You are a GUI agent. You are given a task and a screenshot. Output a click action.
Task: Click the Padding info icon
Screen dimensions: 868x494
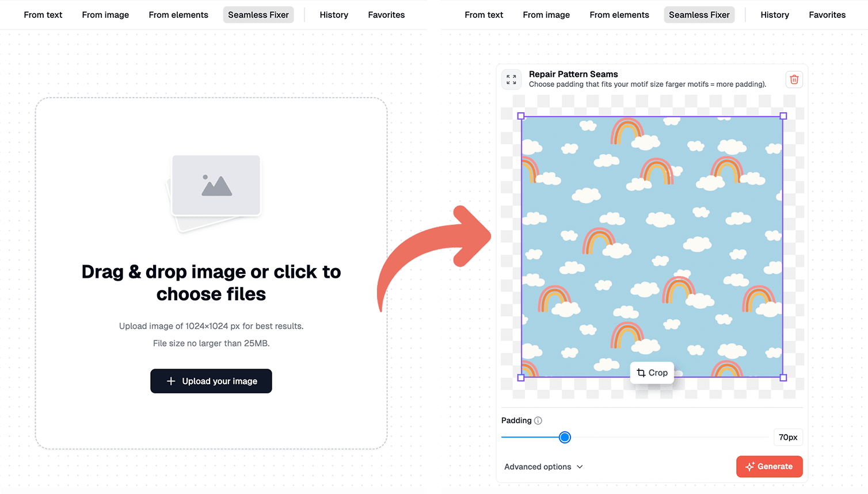pos(538,420)
